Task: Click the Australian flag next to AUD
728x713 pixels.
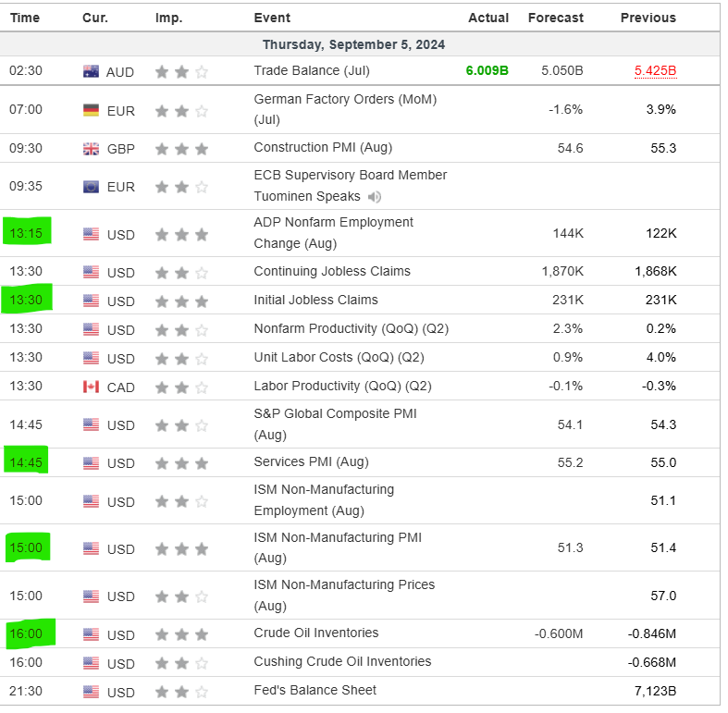Action: click(x=91, y=72)
